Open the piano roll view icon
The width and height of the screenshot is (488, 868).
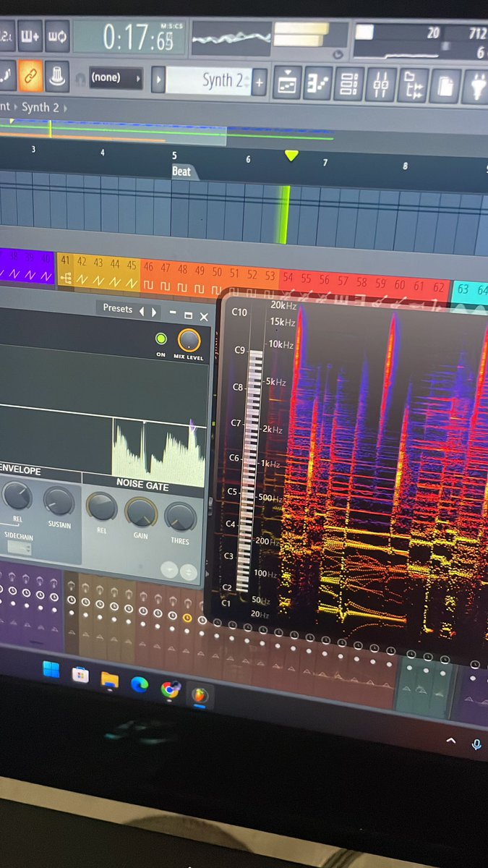pyautogui.click(x=318, y=83)
